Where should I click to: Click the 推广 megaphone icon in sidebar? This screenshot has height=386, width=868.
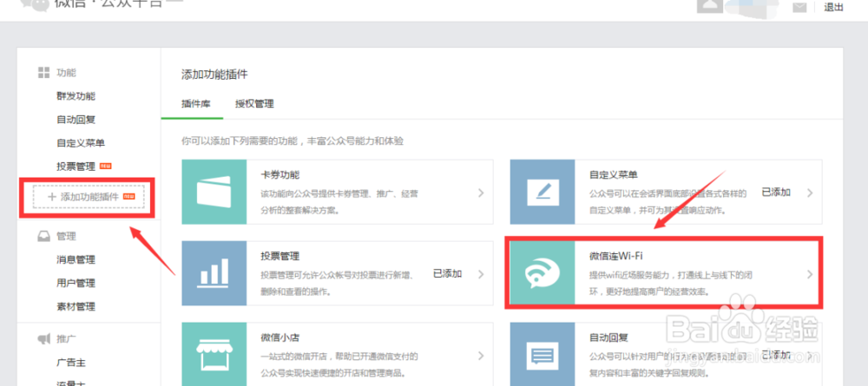pyautogui.click(x=43, y=339)
